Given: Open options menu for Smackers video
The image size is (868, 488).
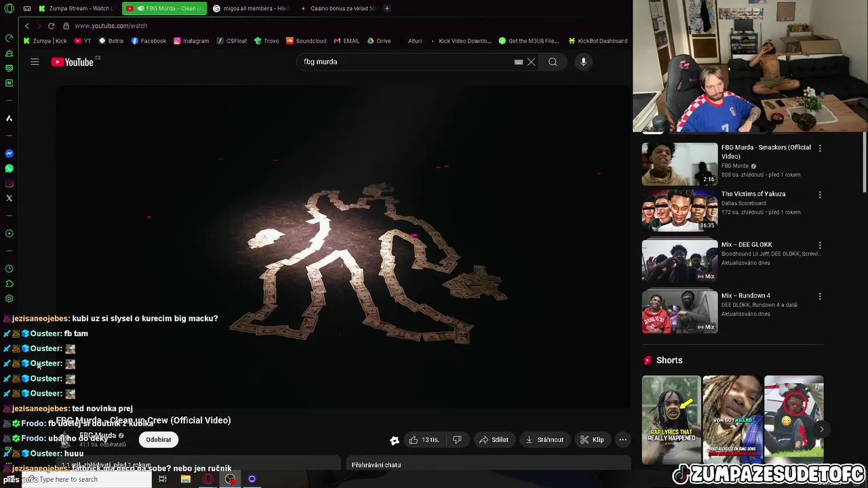Looking at the screenshot, I should (820, 148).
